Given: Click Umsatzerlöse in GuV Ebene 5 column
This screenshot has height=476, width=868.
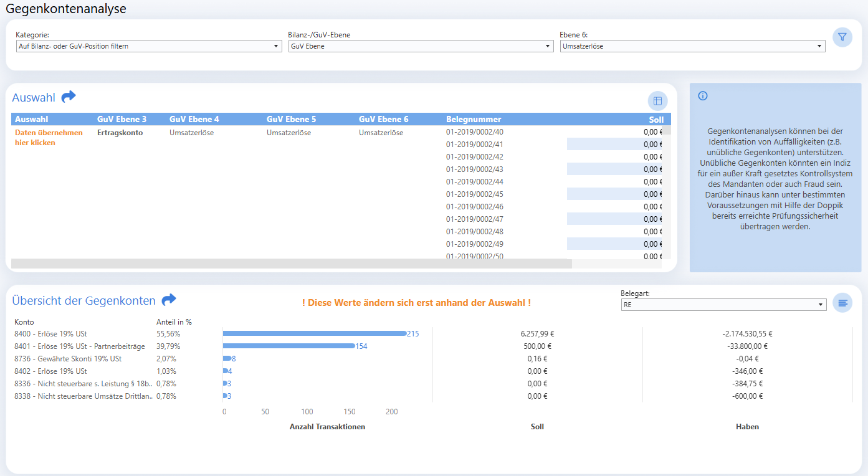Looking at the screenshot, I should pos(289,133).
